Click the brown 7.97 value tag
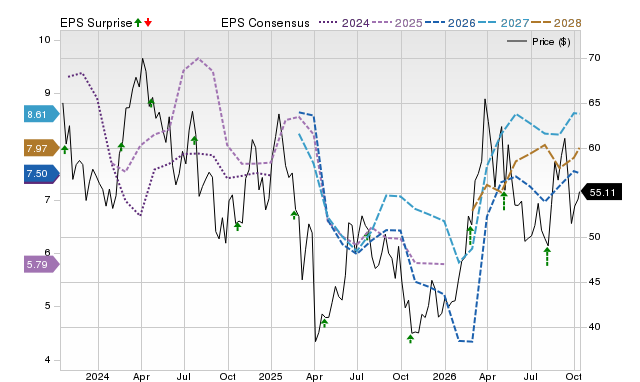This screenshot has width=640, height=382. click(x=42, y=148)
